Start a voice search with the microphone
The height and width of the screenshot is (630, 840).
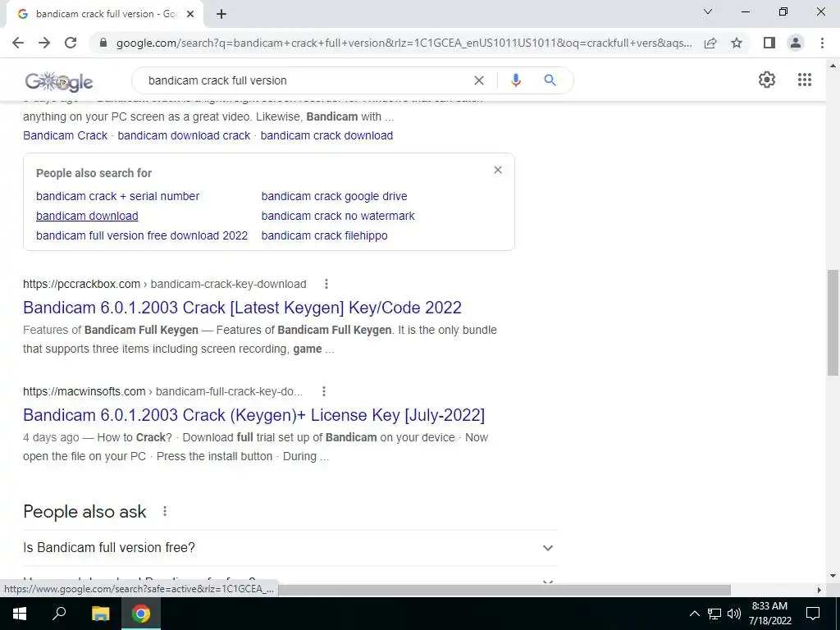point(515,80)
